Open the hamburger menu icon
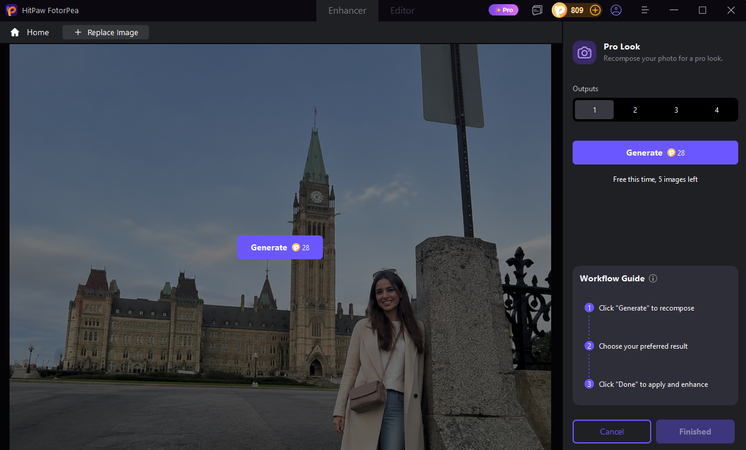The image size is (746, 450). tap(645, 10)
